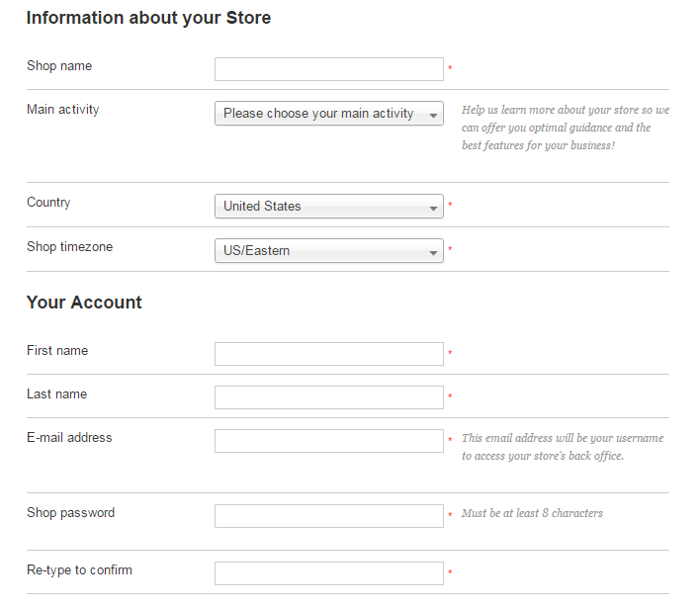Screen dimensions: 700x609
Task: Click the Shop password field
Action: point(329,516)
